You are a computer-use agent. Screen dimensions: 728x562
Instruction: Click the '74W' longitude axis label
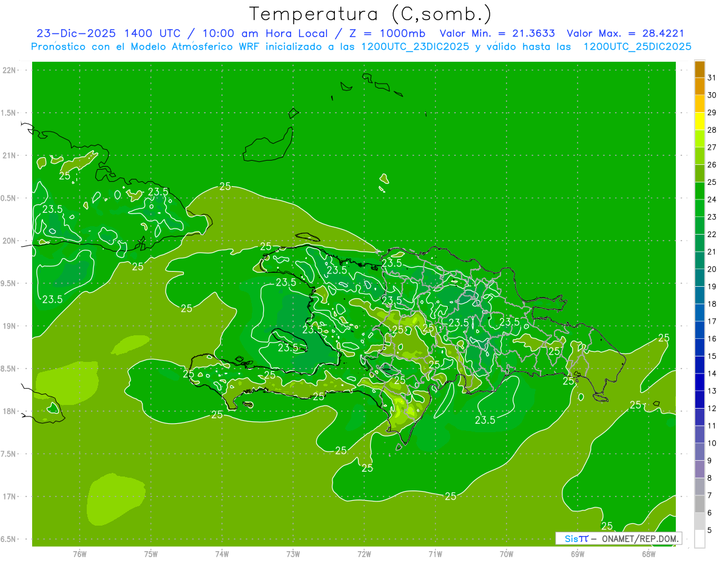click(222, 554)
